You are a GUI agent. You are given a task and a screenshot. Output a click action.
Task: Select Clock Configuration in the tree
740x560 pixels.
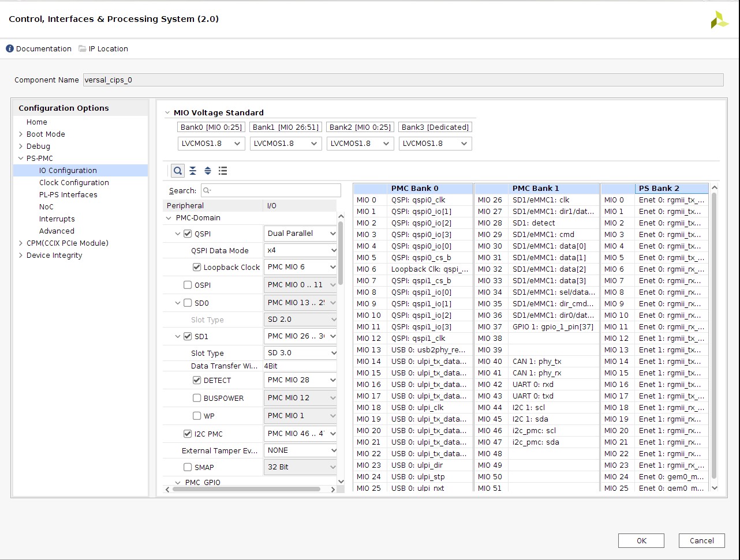(74, 183)
